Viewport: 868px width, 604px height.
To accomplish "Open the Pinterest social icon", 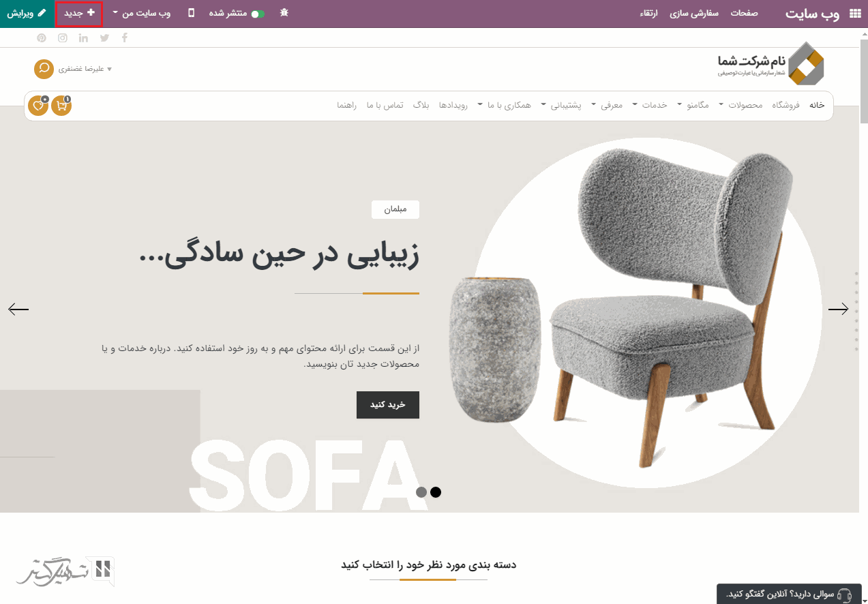I will point(42,37).
